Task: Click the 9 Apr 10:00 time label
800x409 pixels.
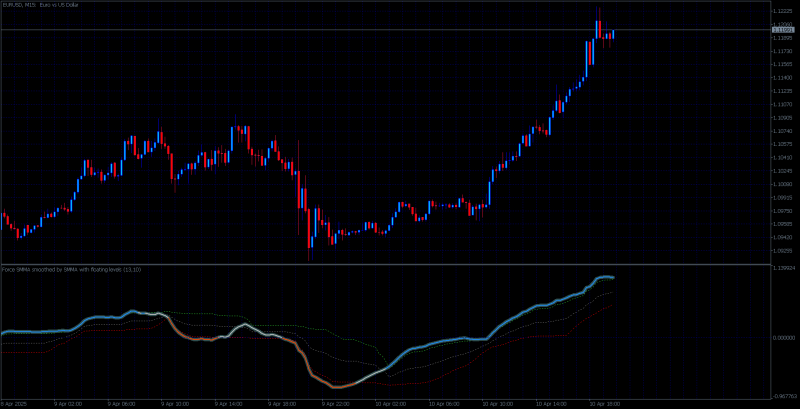Action: coord(176,404)
